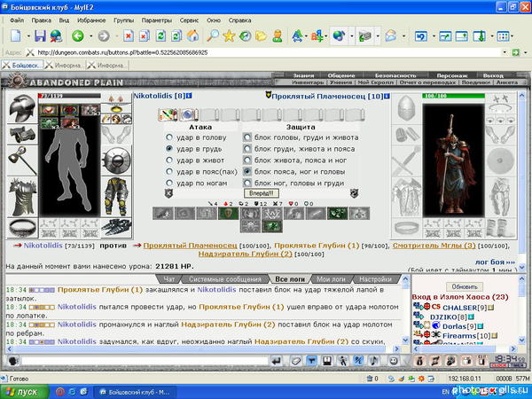
Task: Click the Бойцовский клуб taskbar window button
Action: (135, 392)
